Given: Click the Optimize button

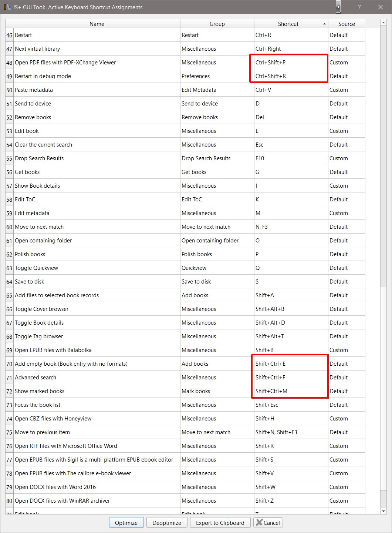Looking at the screenshot, I should 126,523.
